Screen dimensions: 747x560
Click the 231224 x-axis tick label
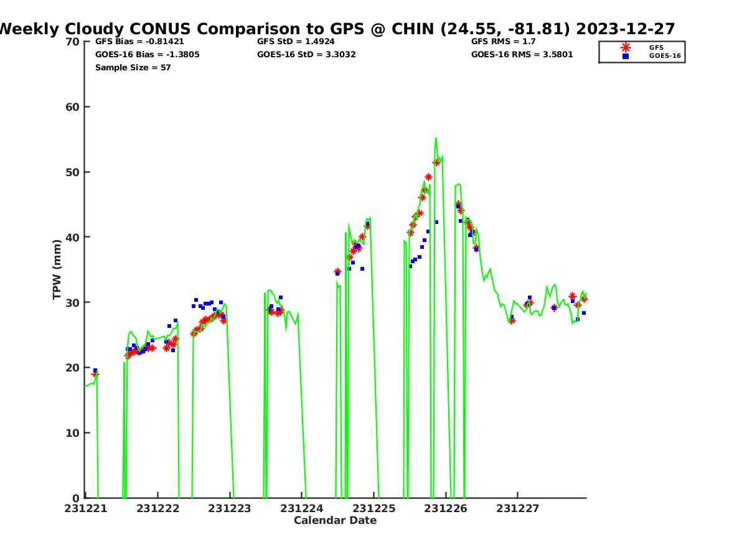(x=301, y=508)
